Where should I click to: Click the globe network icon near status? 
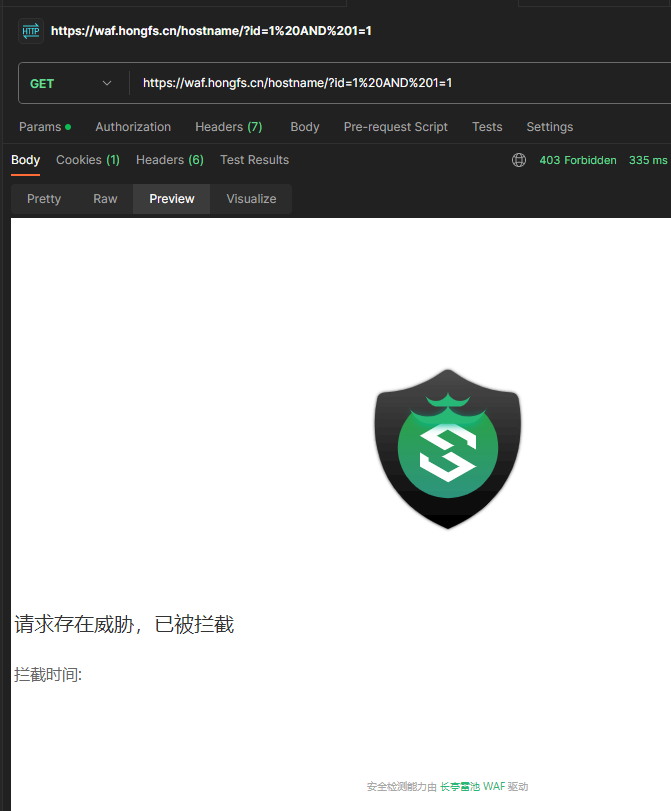(519, 160)
